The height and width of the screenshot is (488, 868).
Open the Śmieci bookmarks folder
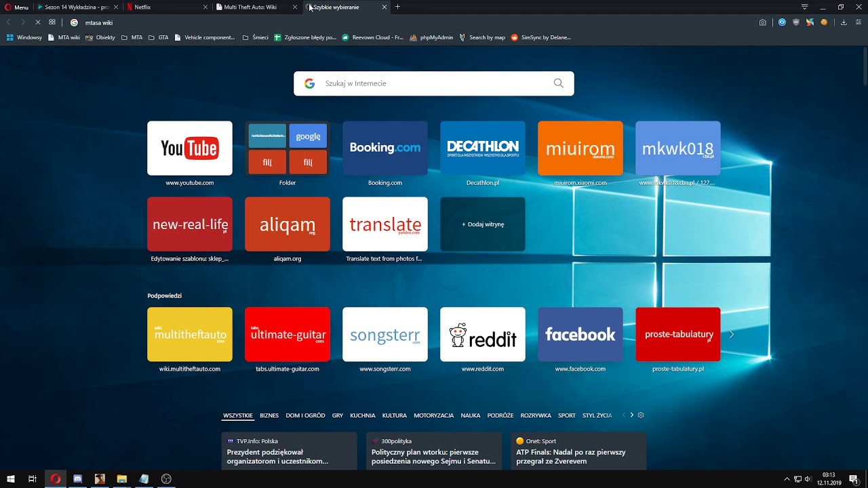point(255,37)
